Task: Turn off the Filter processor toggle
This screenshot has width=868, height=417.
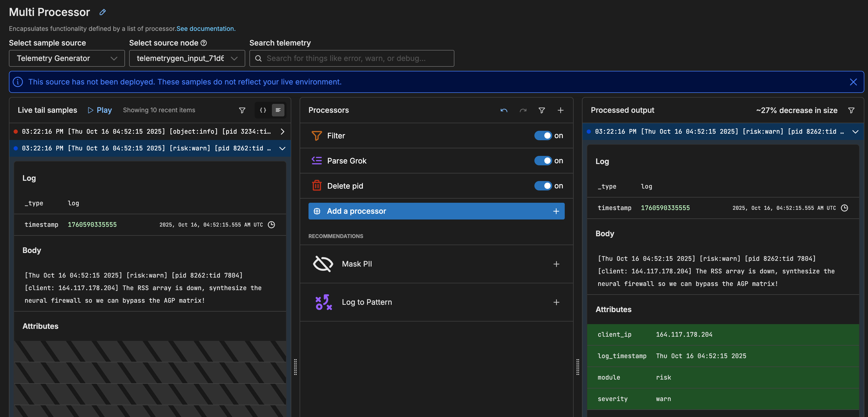Action: point(543,136)
